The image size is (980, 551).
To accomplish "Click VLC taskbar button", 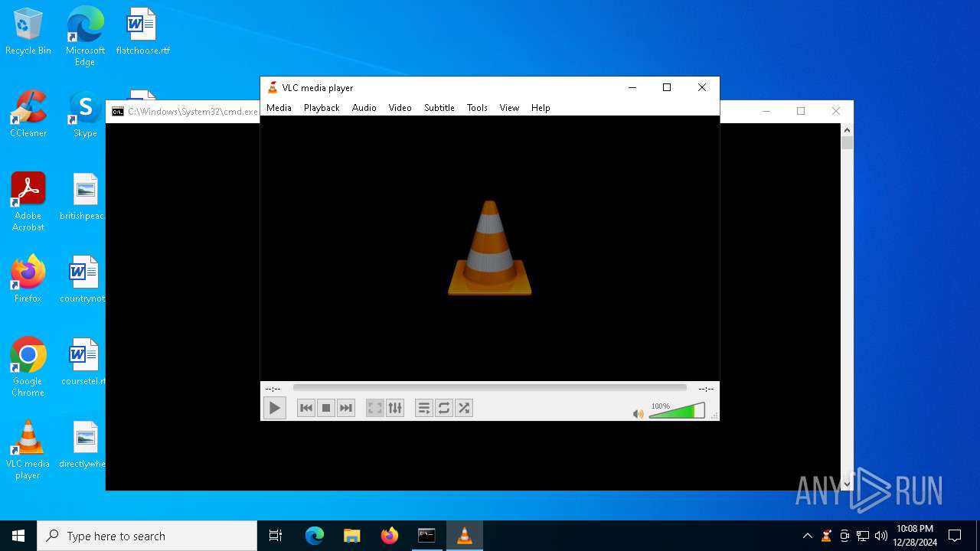I will pos(464,536).
